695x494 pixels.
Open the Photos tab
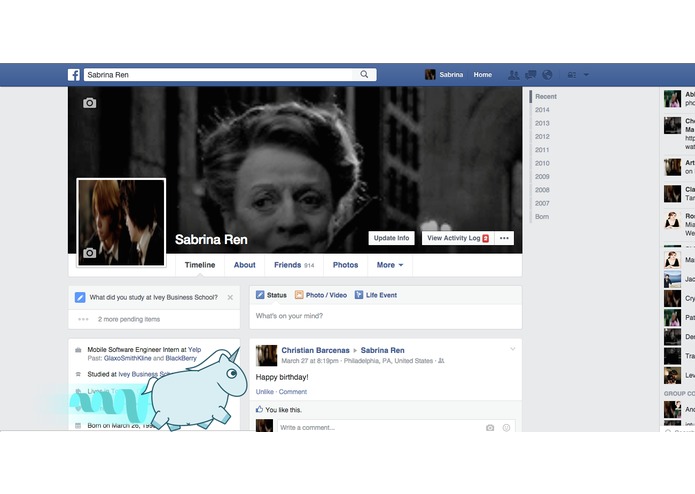(x=345, y=265)
